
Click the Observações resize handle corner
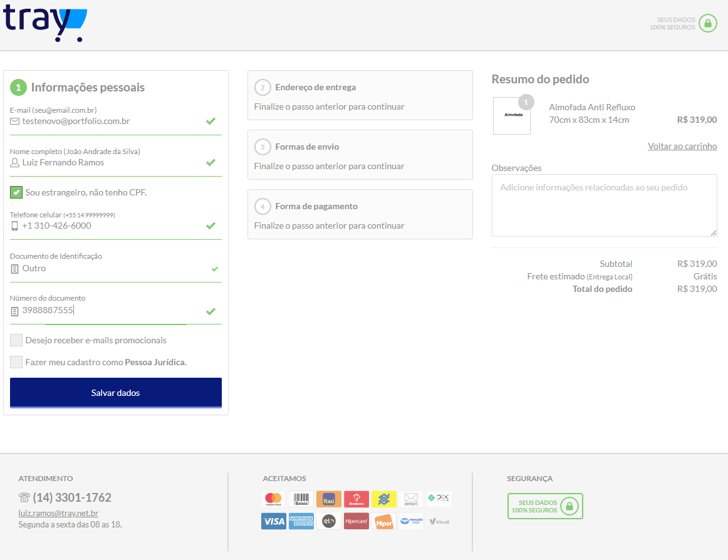click(713, 232)
